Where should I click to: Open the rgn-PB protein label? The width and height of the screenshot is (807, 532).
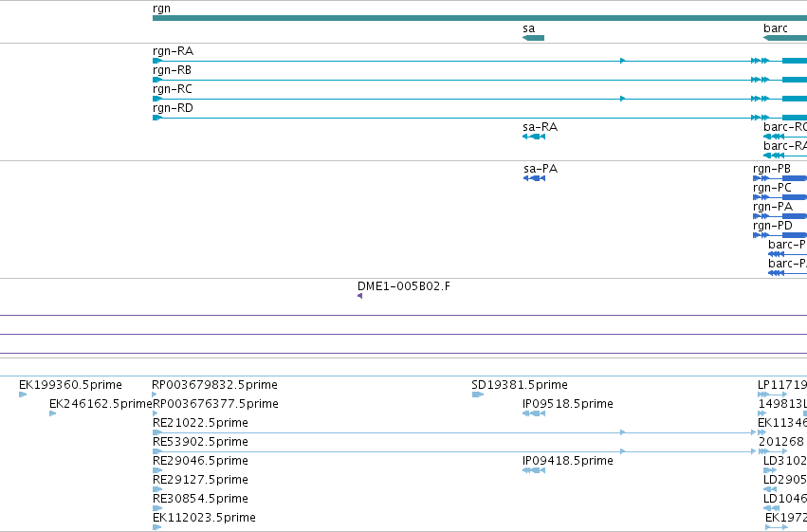tap(772, 169)
